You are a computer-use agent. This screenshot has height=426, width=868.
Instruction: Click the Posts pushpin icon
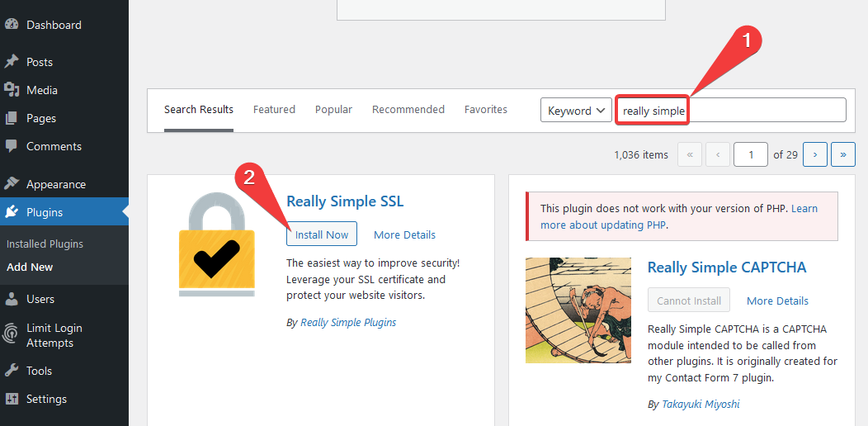coord(11,62)
